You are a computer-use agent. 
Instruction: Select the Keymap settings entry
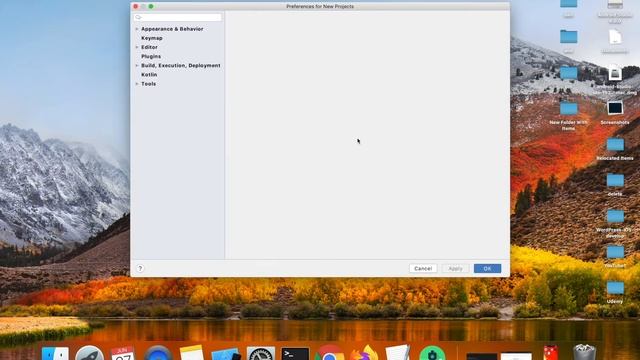coord(152,38)
